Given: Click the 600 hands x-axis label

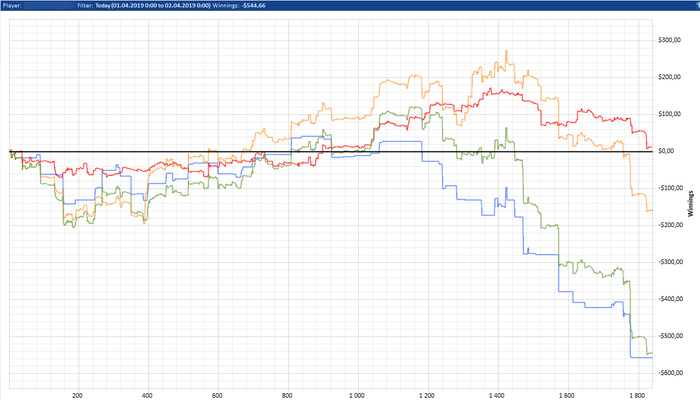Looking at the screenshot, I should point(217,396).
